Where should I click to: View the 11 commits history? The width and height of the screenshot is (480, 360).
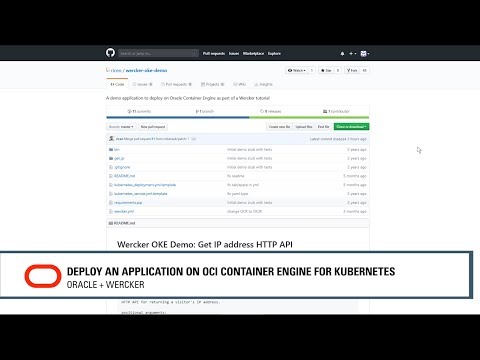tap(139, 111)
